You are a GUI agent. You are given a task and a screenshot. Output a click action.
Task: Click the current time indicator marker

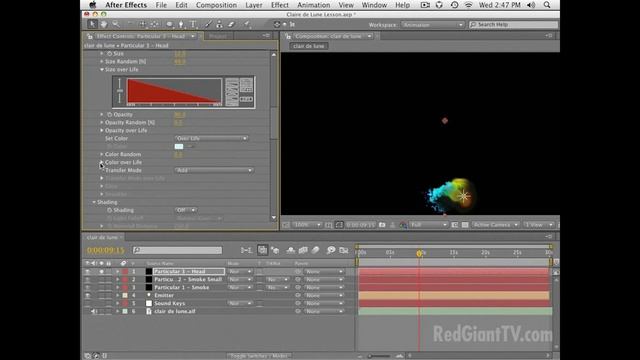tap(419, 253)
